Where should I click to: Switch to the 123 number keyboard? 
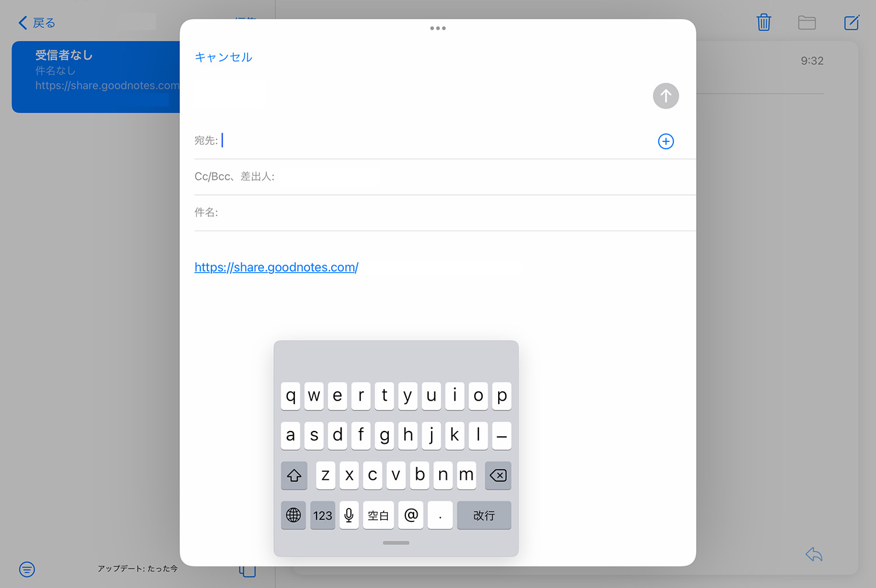point(323,515)
